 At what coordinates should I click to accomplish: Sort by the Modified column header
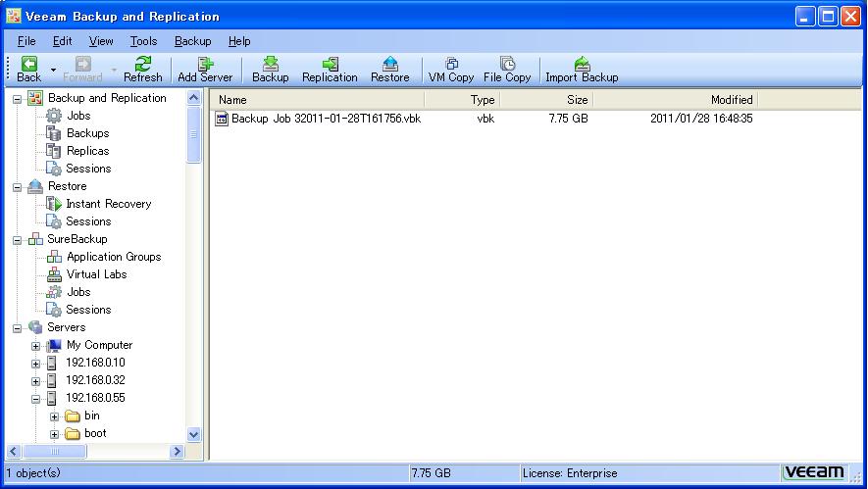[676, 100]
